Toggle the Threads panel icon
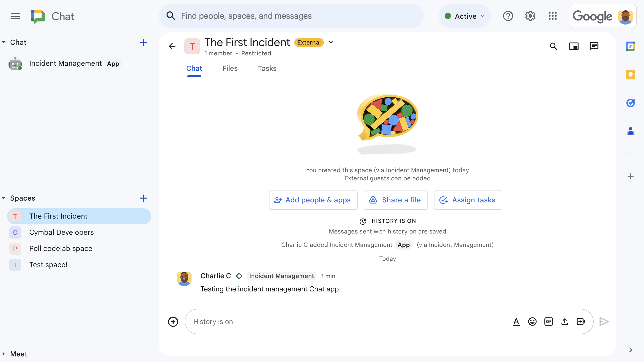The image size is (644, 362). point(594,46)
